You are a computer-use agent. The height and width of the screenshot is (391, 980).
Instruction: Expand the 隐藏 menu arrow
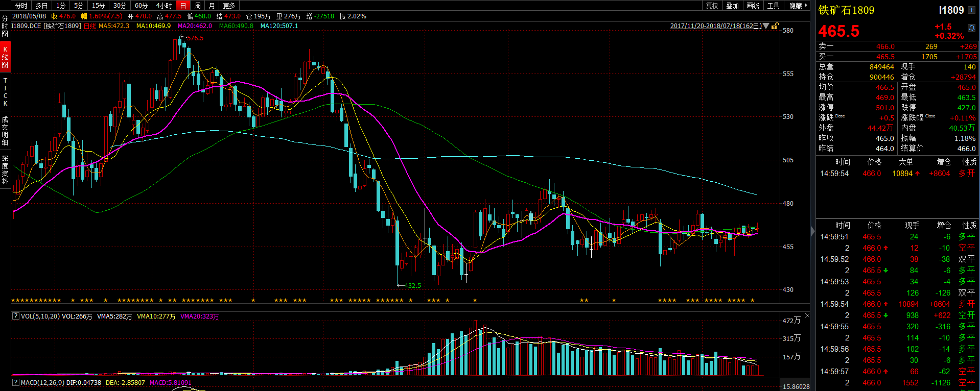[806, 6]
